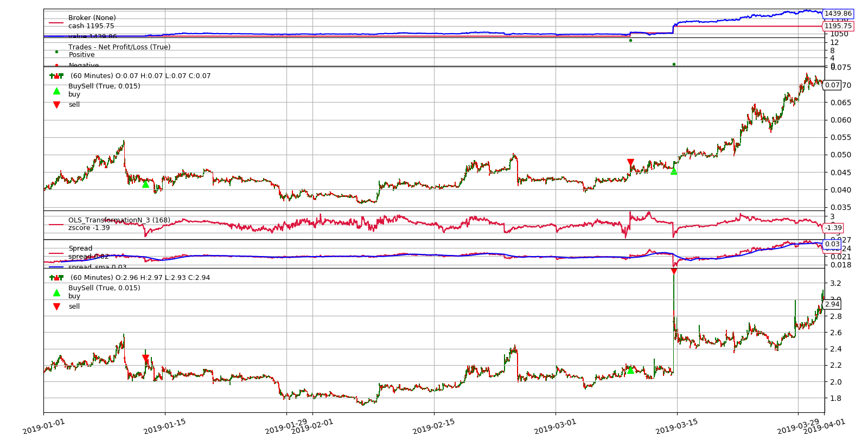The image size is (868, 434).
Task: Click 'Trades - Net Profit/Loss (True)' legend text
Action: (x=119, y=47)
